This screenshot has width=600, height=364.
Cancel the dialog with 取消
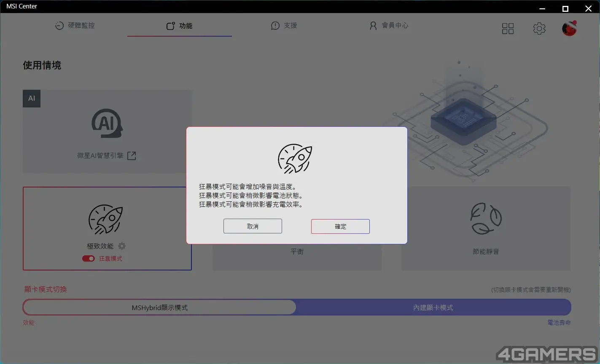point(253,226)
